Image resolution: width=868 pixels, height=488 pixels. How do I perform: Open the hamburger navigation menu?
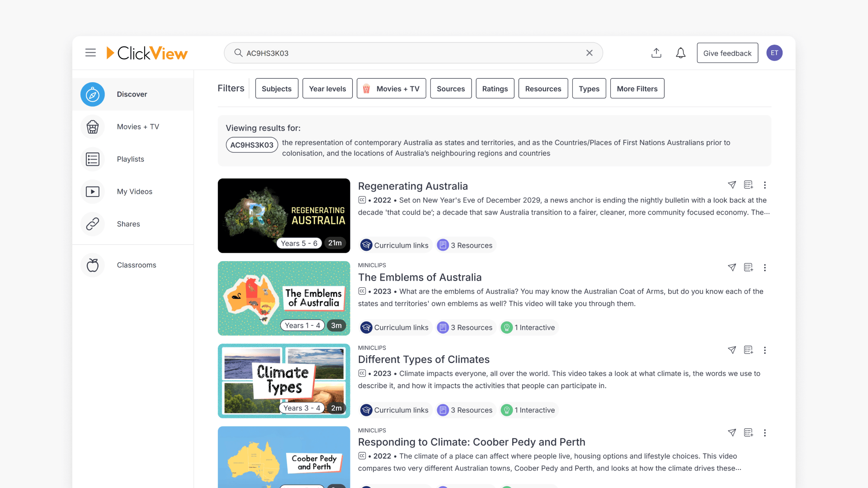point(90,52)
